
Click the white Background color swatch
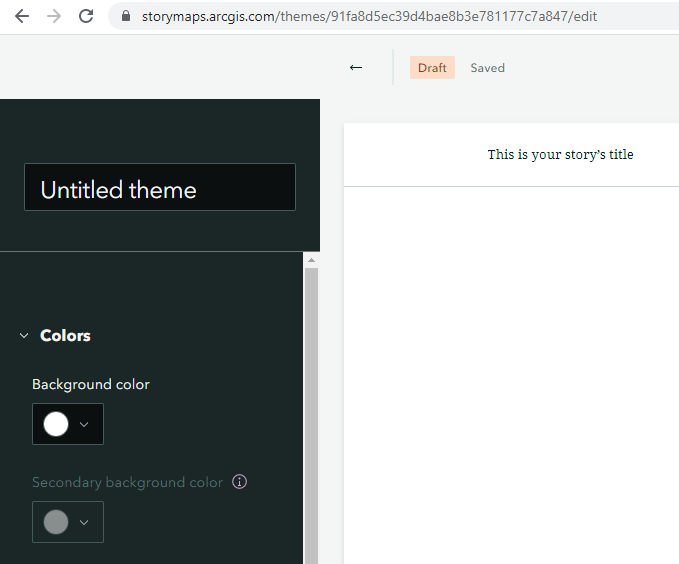pos(56,424)
